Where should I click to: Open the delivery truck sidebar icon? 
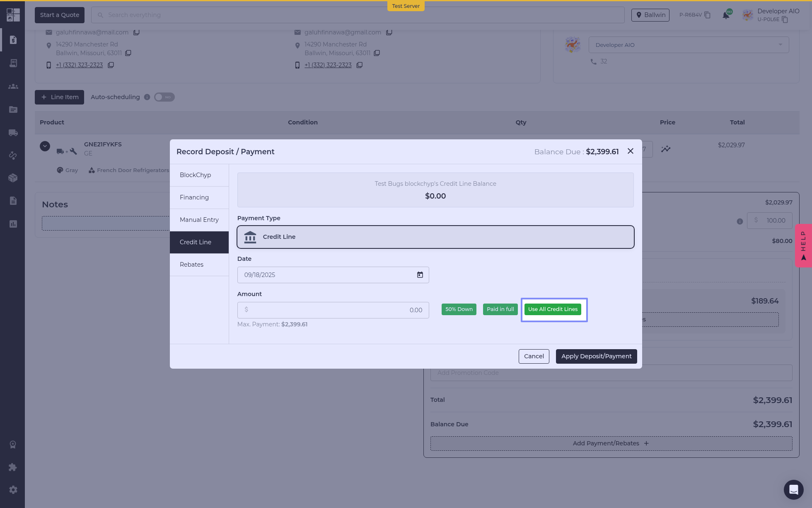point(13,133)
